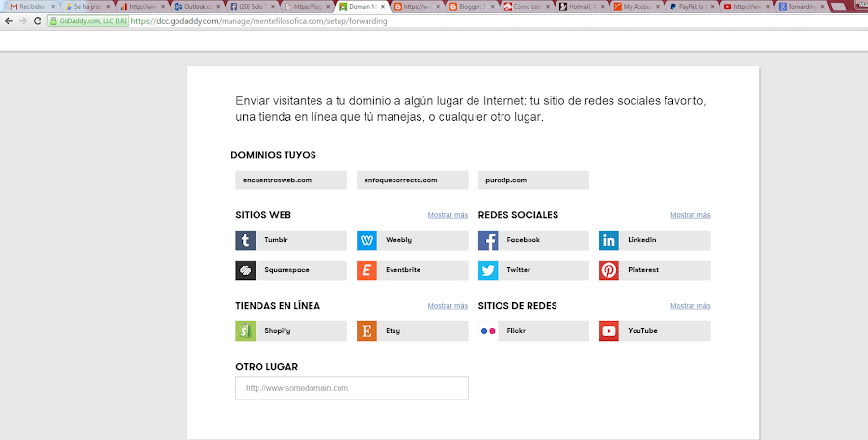Open a new browser tab

[x=839, y=7]
